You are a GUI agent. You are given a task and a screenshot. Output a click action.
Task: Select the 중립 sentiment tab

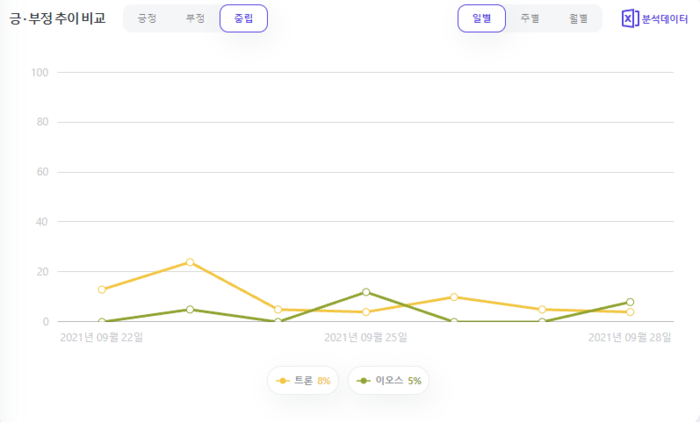(244, 18)
